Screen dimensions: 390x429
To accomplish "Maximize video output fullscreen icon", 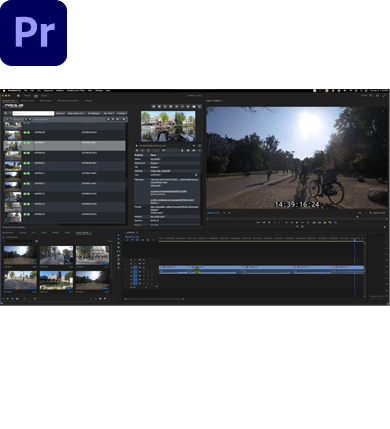I will [384, 95].
